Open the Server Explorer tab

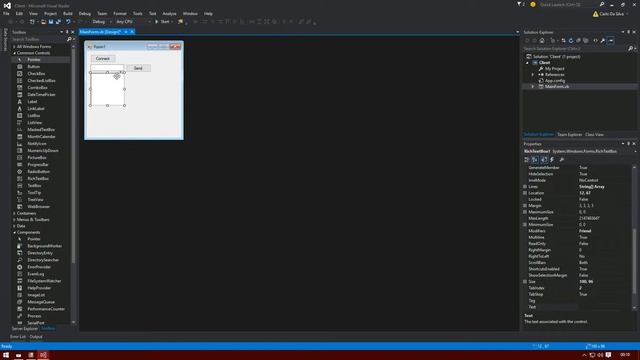(x=24, y=329)
